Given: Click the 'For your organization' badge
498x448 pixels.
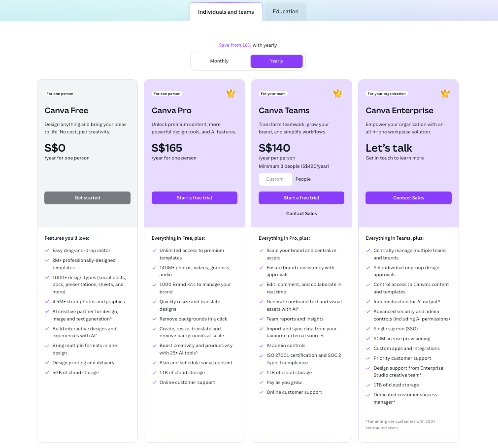Looking at the screenshot, I should coord(387,94).
